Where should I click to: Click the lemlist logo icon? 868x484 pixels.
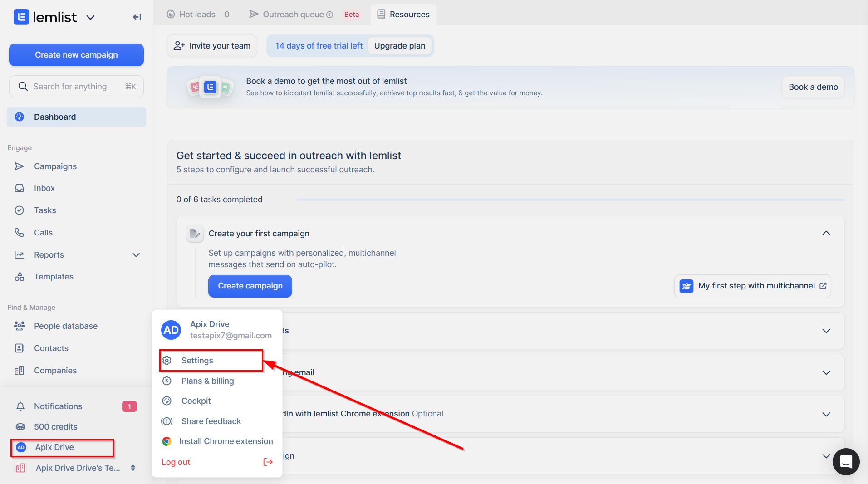[x=21, y=17]
